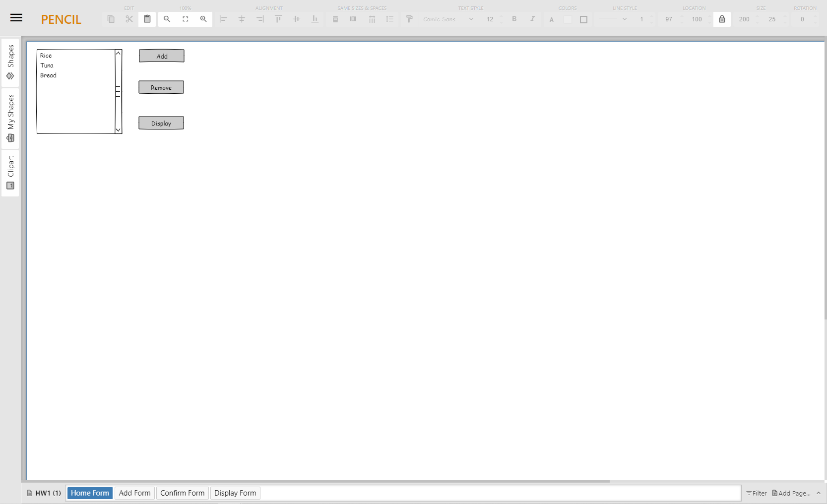Switch to the Confirm Form tab
This screenshot has width=827, height=504.
(x=182, y=493)
